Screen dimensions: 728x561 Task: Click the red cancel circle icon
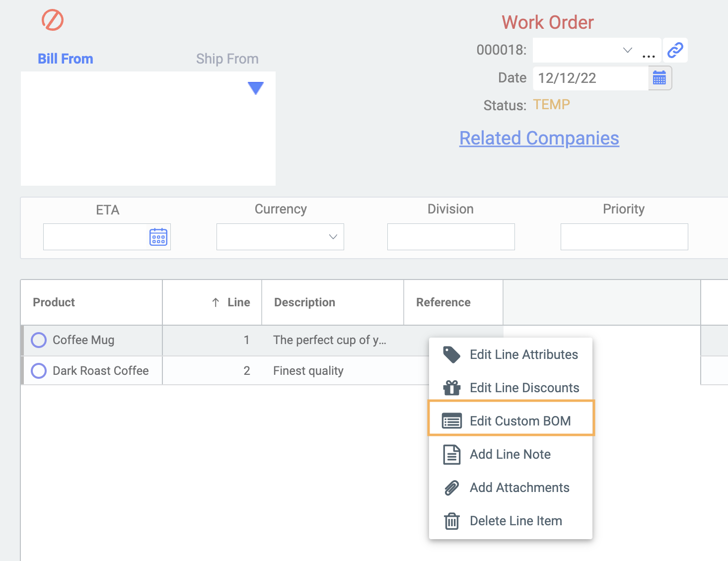tap(53, 20)
